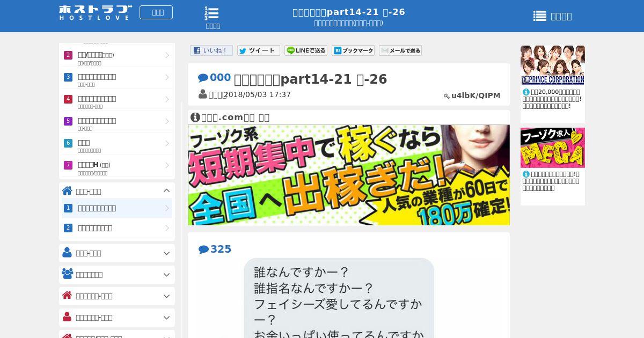Screen dimensions: 644x338
Task: Click the header title containing part14-21
Action: point(349,12)
